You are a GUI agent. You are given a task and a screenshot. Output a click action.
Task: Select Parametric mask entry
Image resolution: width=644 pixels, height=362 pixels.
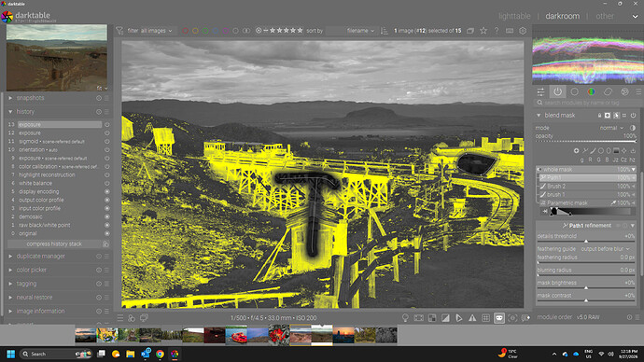(587, 203)
